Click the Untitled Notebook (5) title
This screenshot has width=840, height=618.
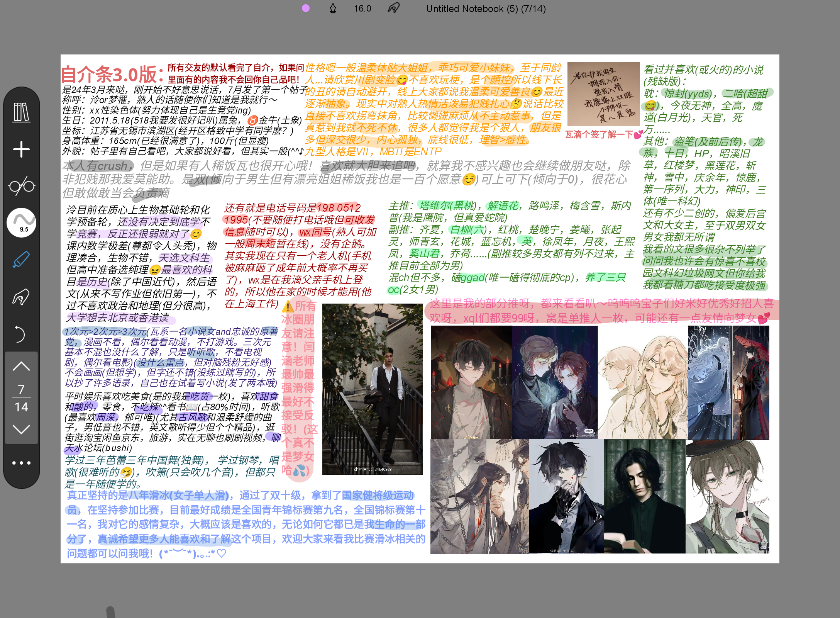[x=486, y=8]
